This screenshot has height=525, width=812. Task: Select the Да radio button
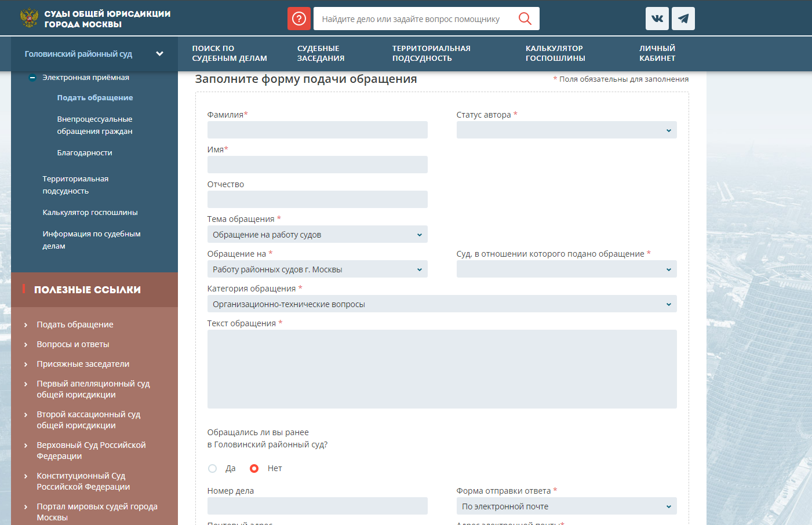[x=213, y=468]
